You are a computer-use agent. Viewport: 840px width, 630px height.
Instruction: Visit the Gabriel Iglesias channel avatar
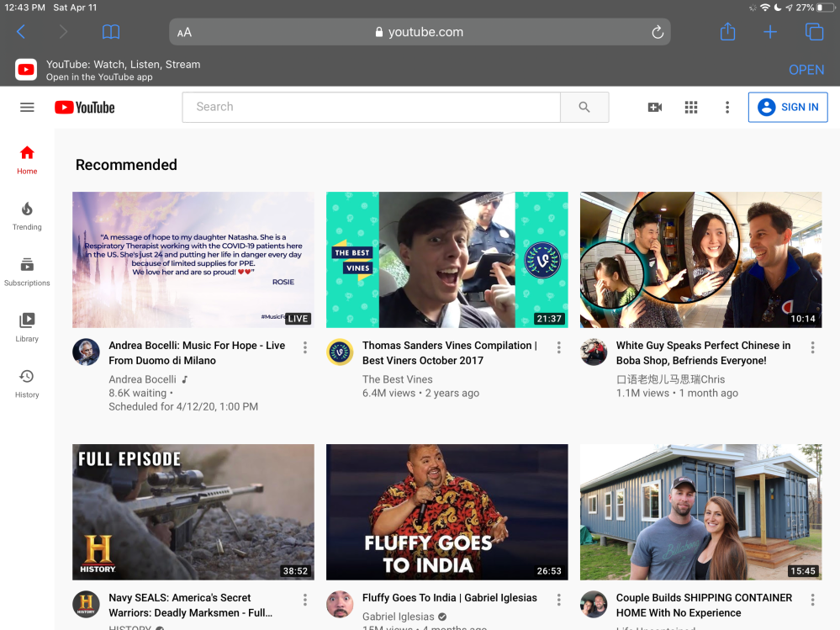pyautogui.click(x=340, y=605)
